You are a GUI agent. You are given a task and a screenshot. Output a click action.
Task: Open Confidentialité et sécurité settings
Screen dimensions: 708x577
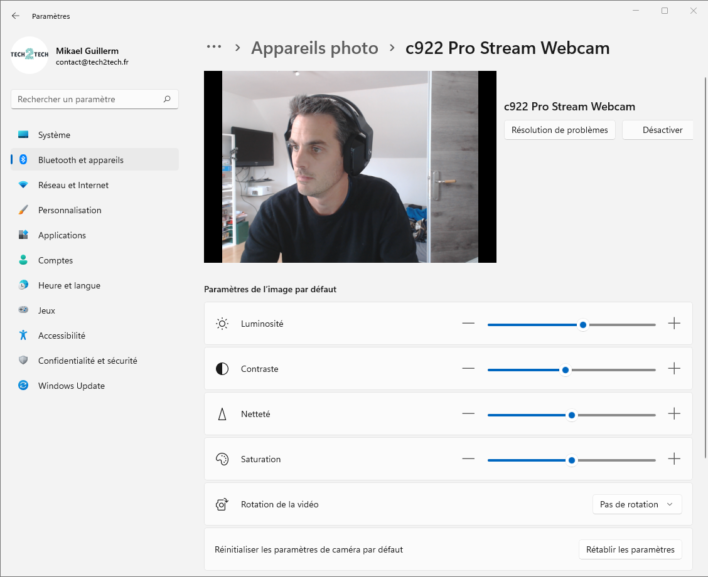(x=87, y=361)
